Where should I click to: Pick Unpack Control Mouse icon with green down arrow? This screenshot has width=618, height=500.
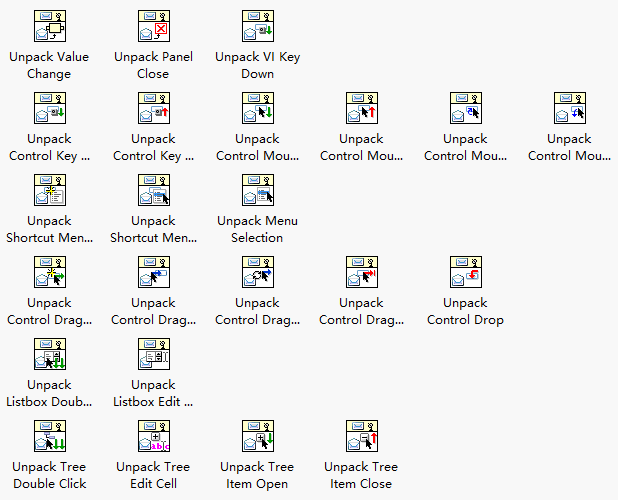[x=258, y=108]
